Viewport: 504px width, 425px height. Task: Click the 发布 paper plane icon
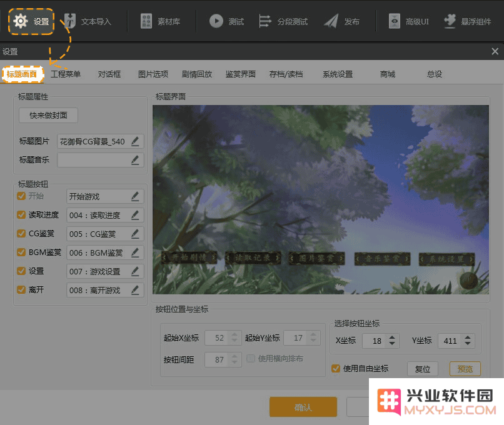[x=331, y=21]
